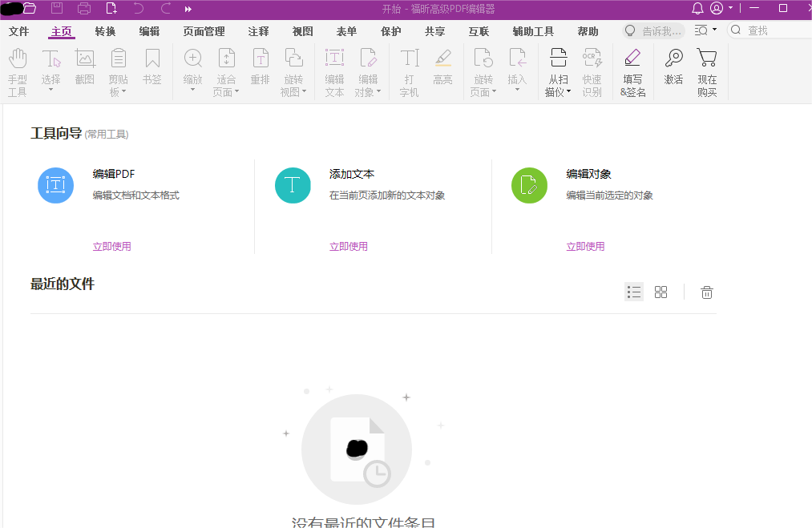Start 快速识别 quick OCR recognition

tap(592, 71)
